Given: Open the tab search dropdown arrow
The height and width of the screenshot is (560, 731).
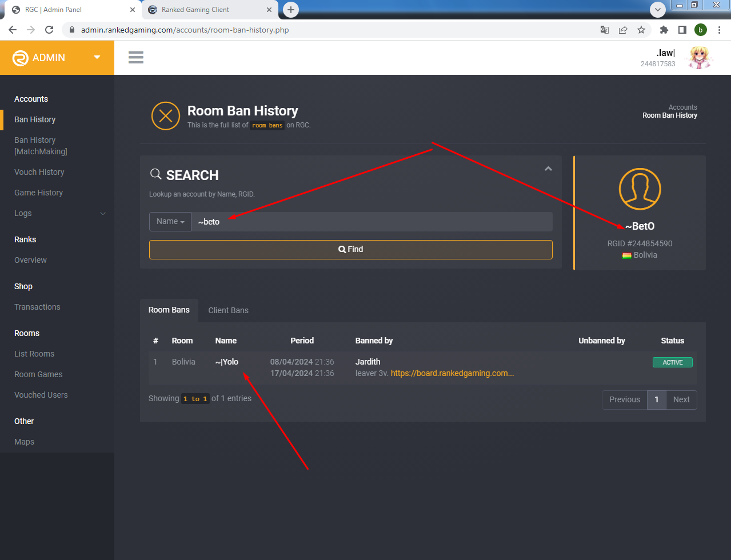Looking at the screenshot, I should [658, 9].
